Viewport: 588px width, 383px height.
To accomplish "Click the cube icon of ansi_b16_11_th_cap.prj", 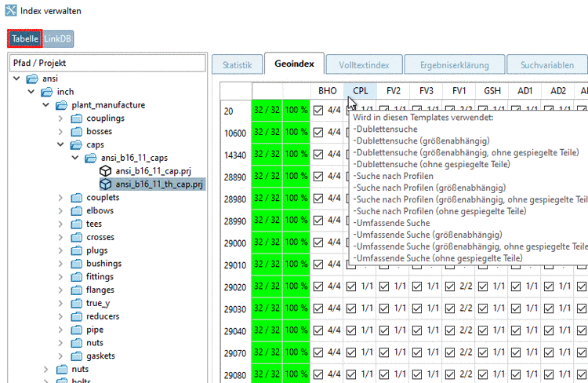I will (105, 184).
